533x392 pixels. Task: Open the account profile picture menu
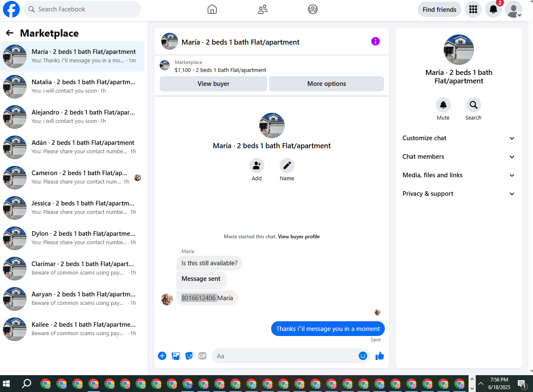point(514,9)
